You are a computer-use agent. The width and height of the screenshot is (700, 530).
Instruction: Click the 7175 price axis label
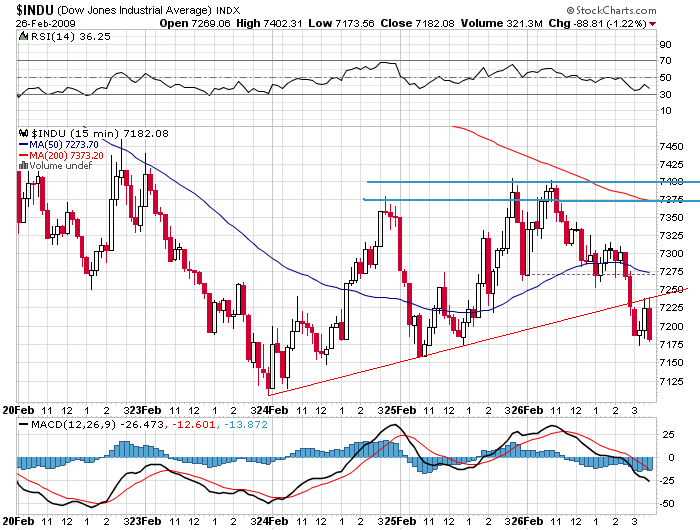[671, 345]
